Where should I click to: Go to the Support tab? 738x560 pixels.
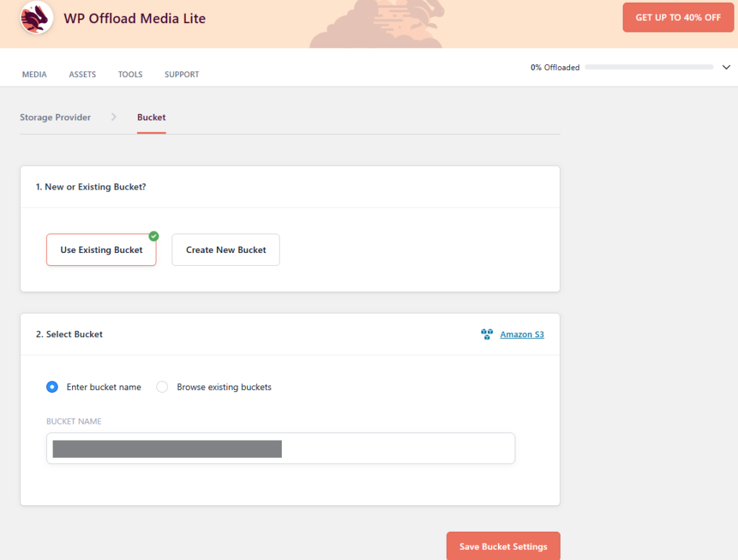tap(182, 74)
